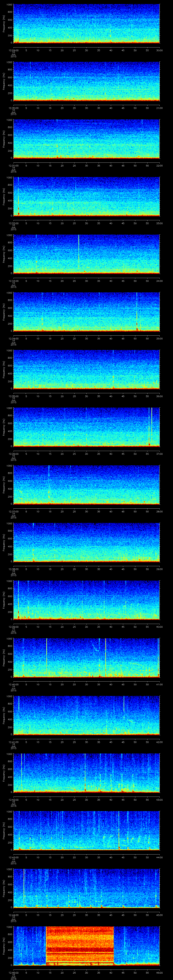
Task: Click the '39:00' end time label
Action: tap(159, 569)
